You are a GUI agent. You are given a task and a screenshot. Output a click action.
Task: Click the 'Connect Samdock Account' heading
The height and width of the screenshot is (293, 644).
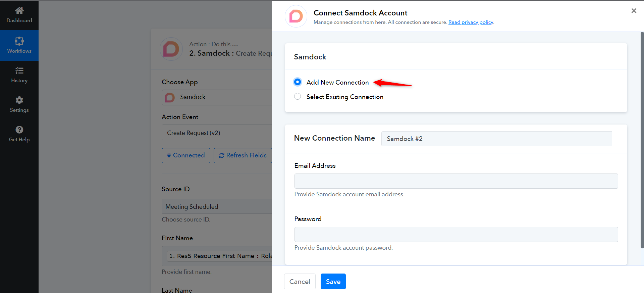(x=361, y=13)
